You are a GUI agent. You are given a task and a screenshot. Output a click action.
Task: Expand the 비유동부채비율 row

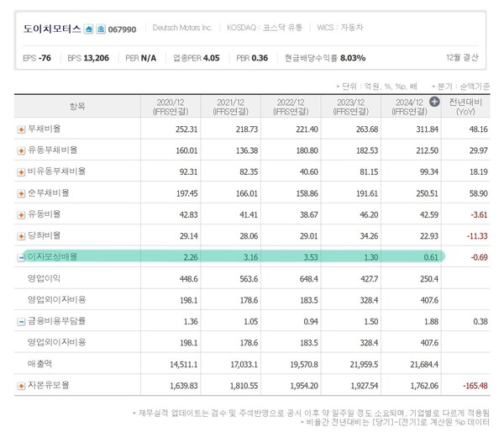pyautogui.click(x=21, y=172)
